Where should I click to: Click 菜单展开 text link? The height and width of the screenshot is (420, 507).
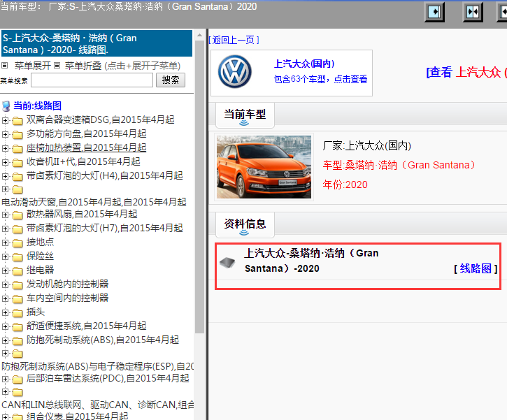coord(33,66)
